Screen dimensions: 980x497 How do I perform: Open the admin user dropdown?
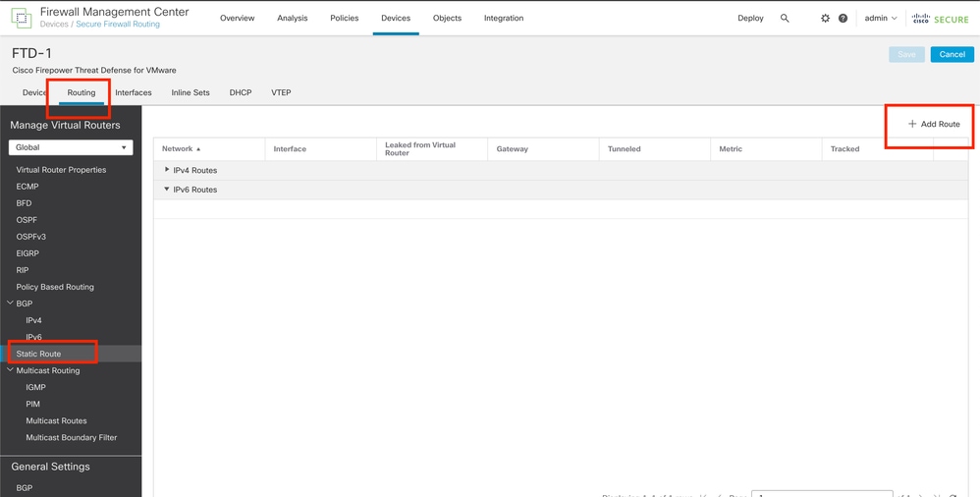pos(881,18)
